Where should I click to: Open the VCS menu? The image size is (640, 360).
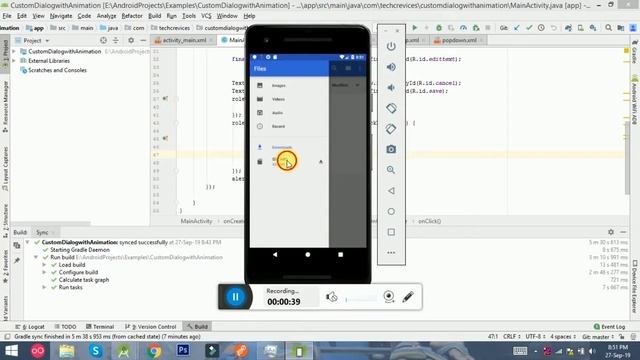pyautogui.click(x=206, y=16)
